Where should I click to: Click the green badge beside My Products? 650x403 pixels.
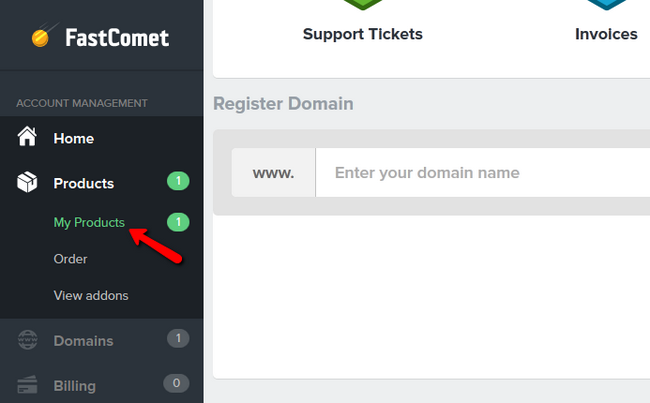[178, 222]
